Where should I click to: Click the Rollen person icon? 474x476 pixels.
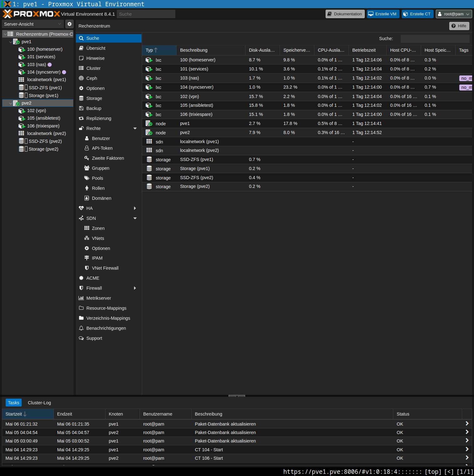pyautogui.click(x=87, y=188)
